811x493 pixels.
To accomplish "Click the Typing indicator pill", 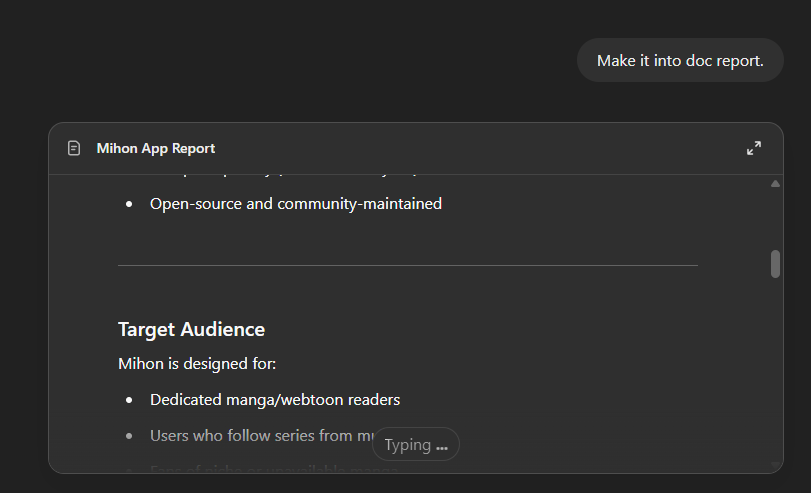I will tap(416, 444).
